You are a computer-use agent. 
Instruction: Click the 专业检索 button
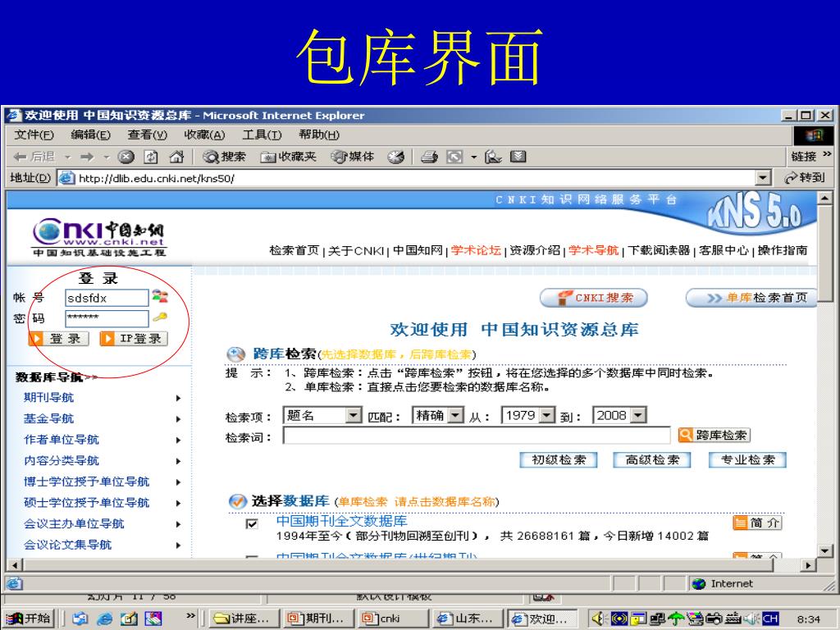747,459
